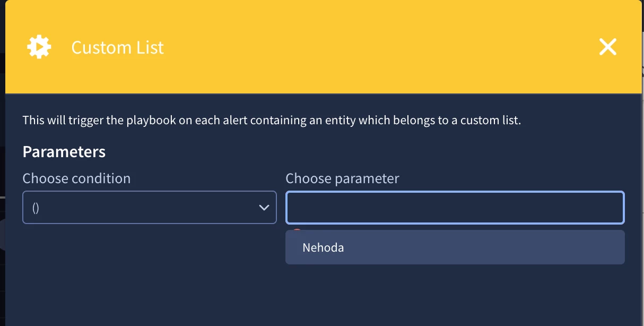The width and height of the screenshot is (644, 326).
Task: Place cursor in the highlighted parameter text box
Action: click(x=455, y=208)
